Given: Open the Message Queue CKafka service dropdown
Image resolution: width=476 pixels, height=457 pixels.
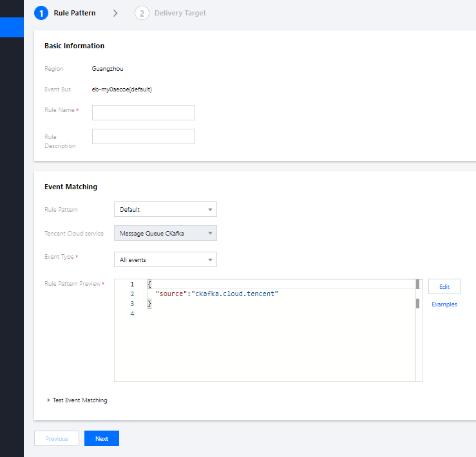Looking at the screenshot, I should click(x=165, y=233).
